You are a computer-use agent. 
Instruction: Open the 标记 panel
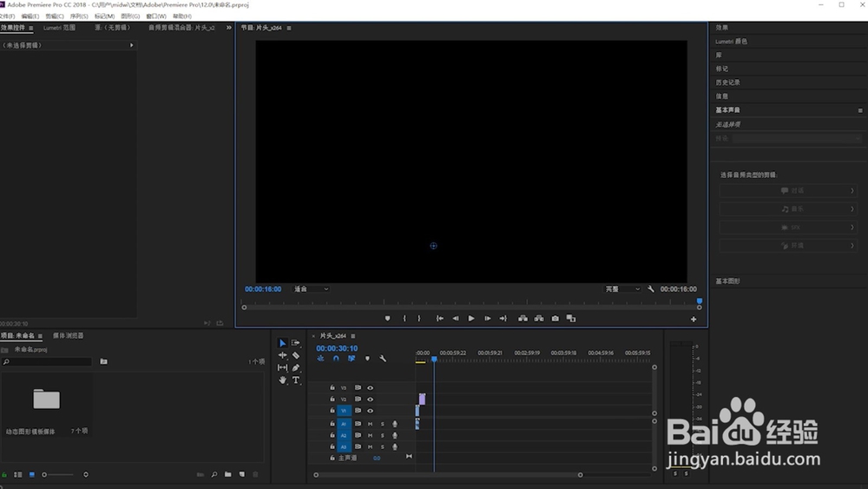coord(722,69)
